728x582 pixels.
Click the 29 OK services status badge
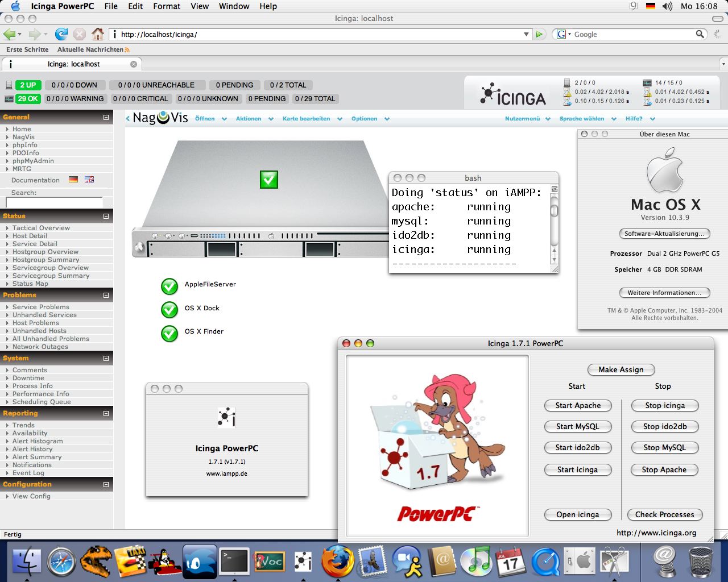pyautogui.click(x=28, y=99)
